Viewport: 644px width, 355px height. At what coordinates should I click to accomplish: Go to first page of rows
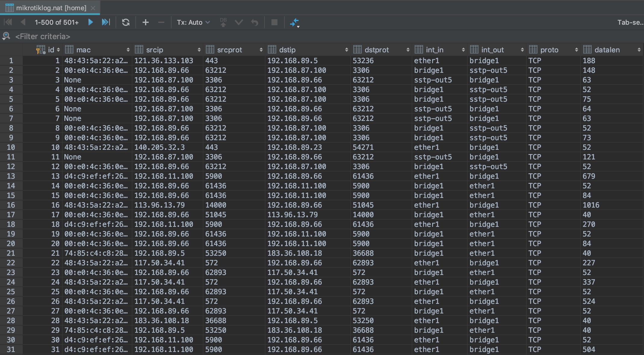8,22
